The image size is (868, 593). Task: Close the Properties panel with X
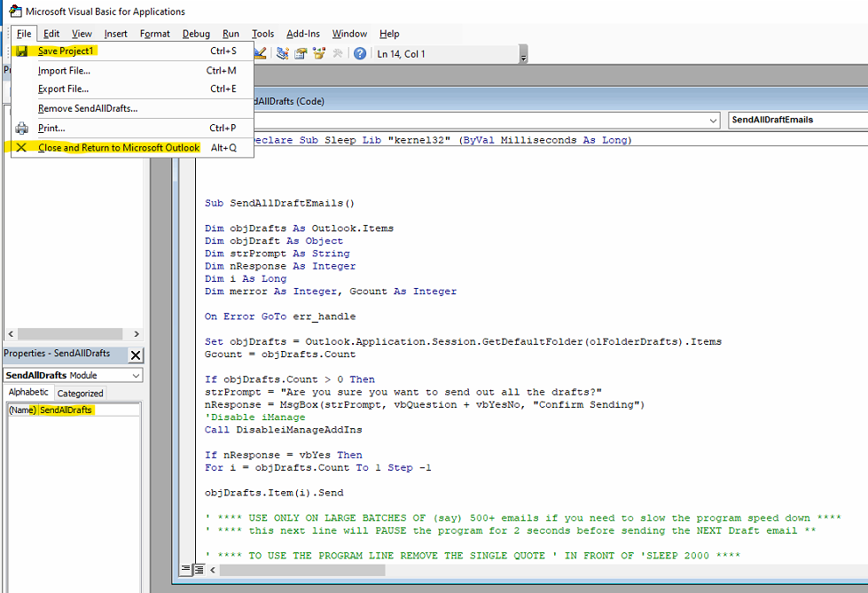coord(135,355)
